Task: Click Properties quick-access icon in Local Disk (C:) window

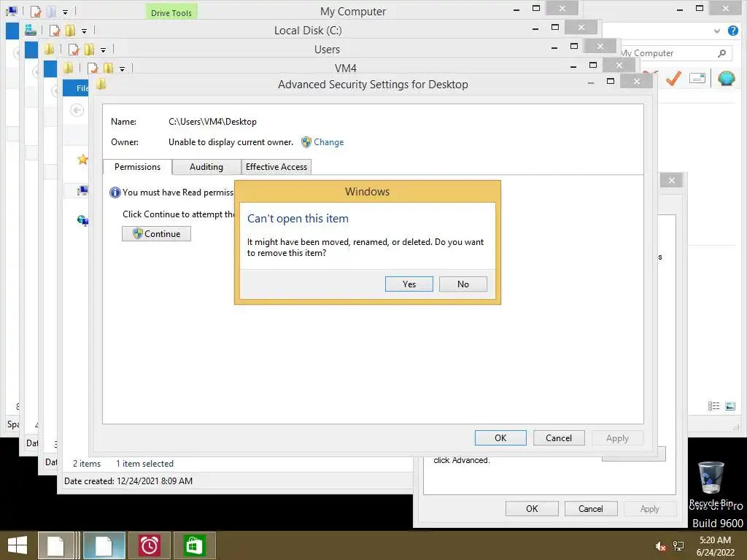Action: click(x=55, y=31)
